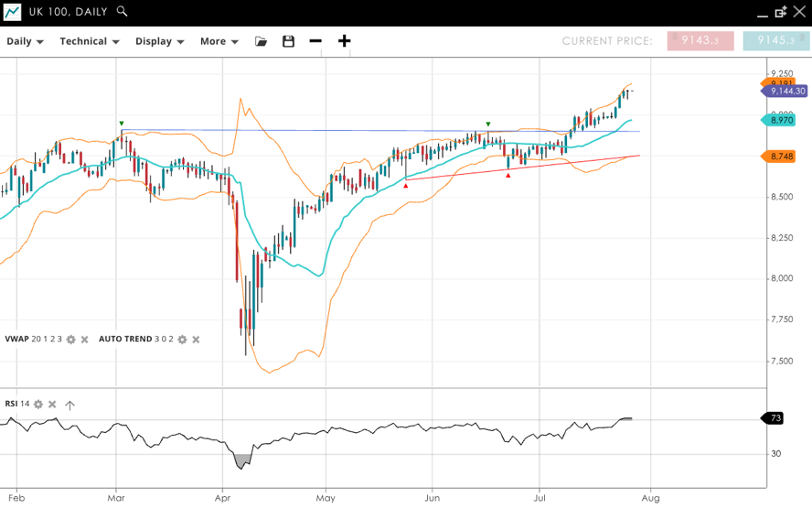Screen dimensions: 812x508
Task: Click the sell price button 9143.3
Action: (x=700, y=41)
